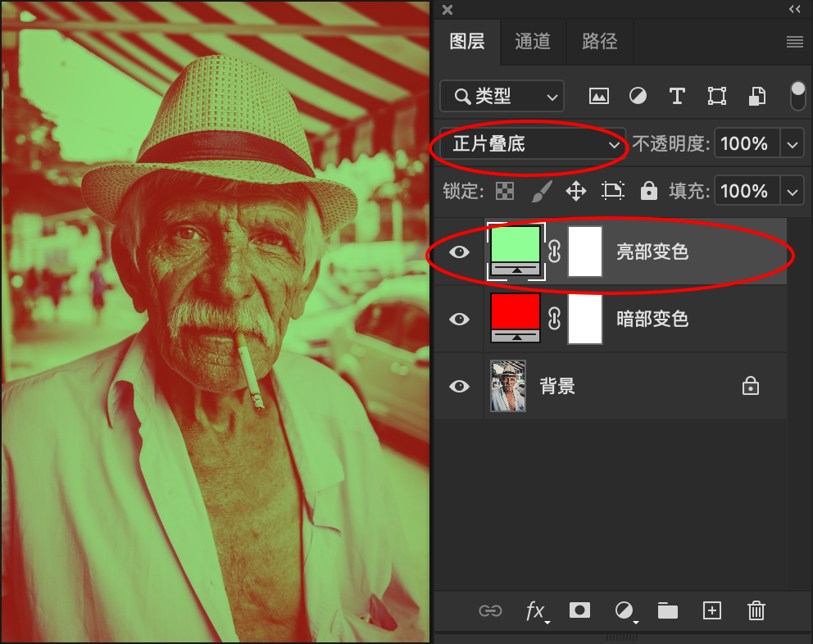Collapse panel using double-arrow icon
813x644 pixels.
794,9
